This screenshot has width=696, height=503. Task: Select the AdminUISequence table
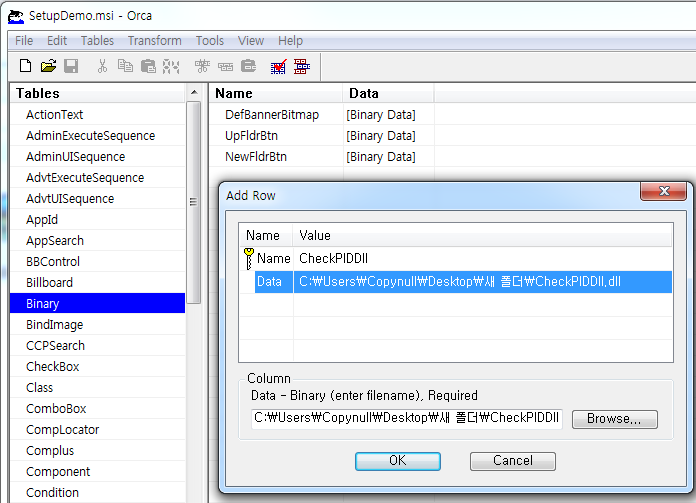pyautogui.click(x=98, y=157)
